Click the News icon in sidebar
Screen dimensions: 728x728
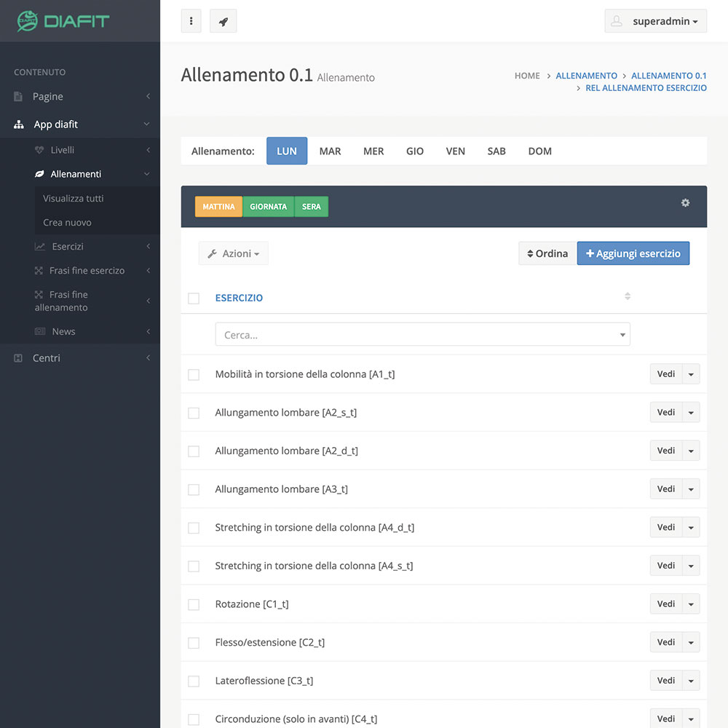coord(40,331)
